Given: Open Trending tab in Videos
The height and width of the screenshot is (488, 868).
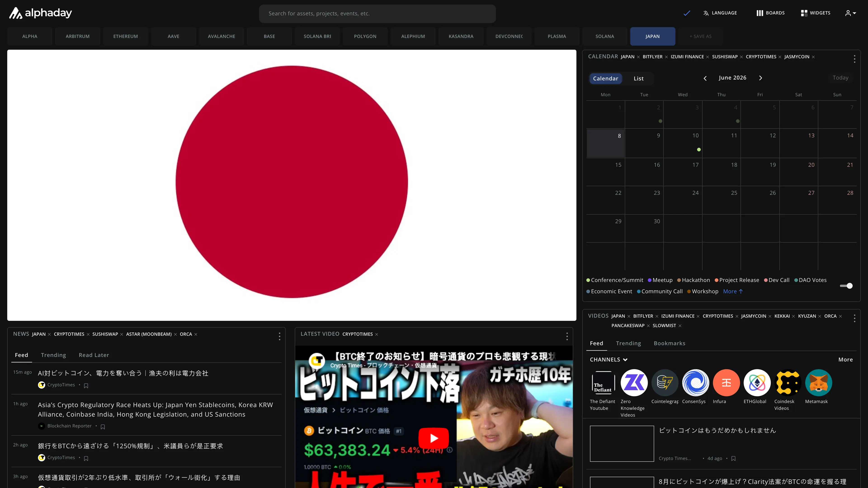Looking at the screenshot, I should [628, 343].
